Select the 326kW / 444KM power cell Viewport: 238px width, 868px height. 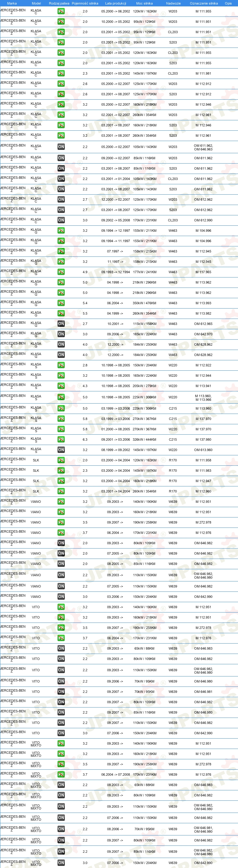(x=145, y=439)
